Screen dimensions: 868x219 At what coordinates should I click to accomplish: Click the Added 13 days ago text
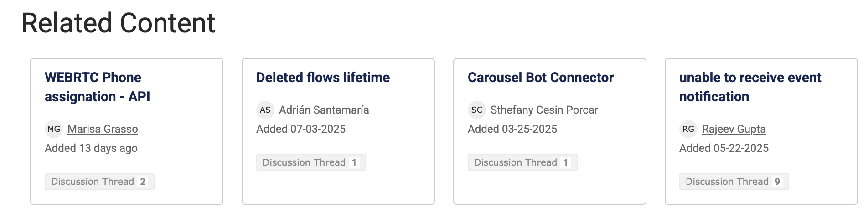click(91, 148)
